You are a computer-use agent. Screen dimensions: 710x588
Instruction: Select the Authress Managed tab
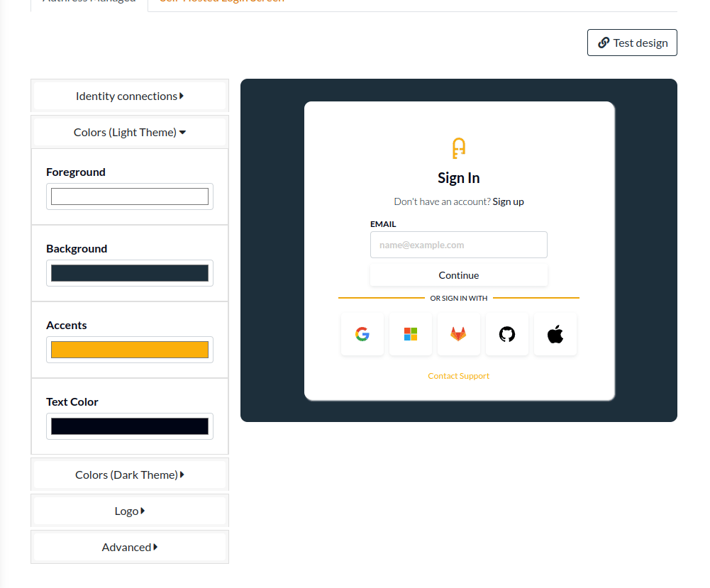tap(88, 1)
